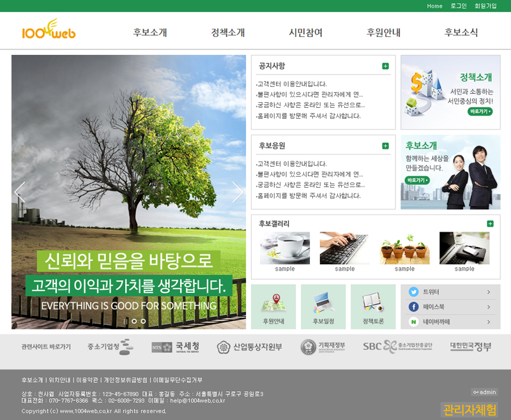Open the coffee cup gallery thumbnail

point(285,248)
